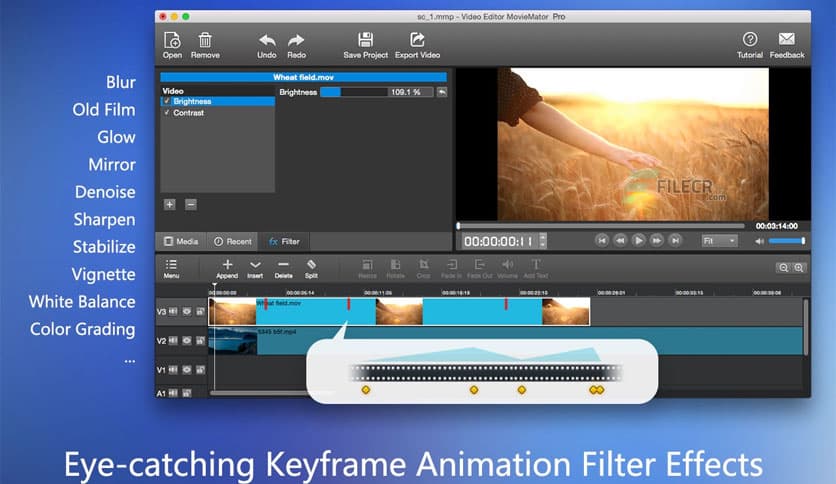Play the video preview
Image resolution: width=836 pixels, height=484 pixels.
click(x=638, y=241)
